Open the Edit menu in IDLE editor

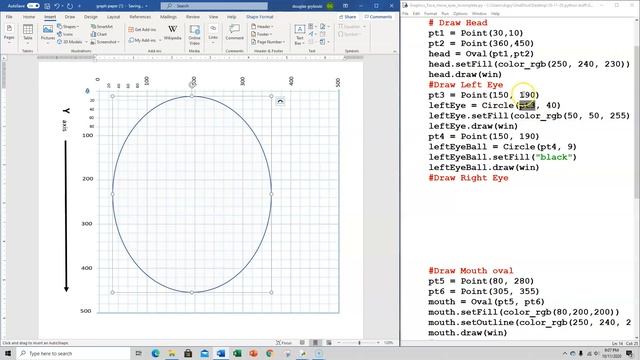pyautogui.click(x=416, y=13)
